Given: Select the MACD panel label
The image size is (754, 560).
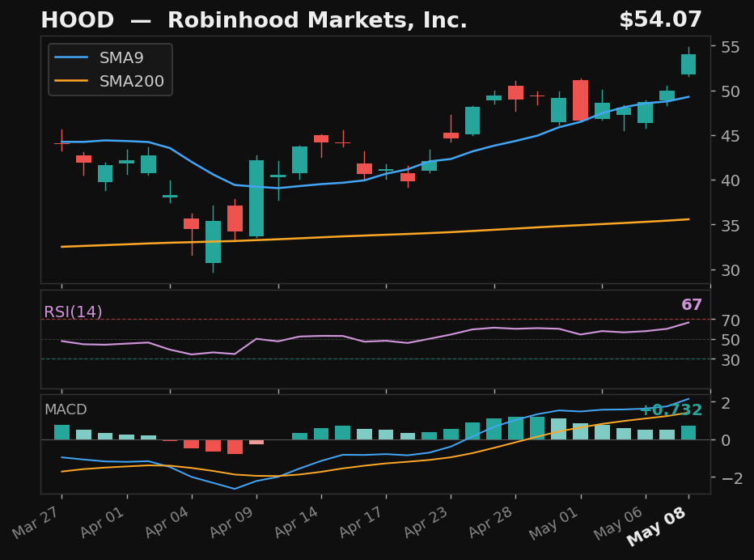Looking at the screenshot, I should pyautogui.click(x=66, y=409).
